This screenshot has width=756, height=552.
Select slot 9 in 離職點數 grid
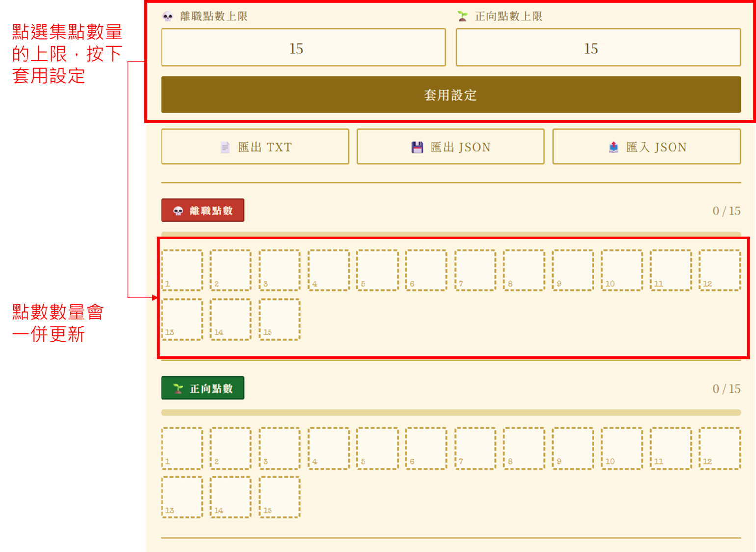573,270
